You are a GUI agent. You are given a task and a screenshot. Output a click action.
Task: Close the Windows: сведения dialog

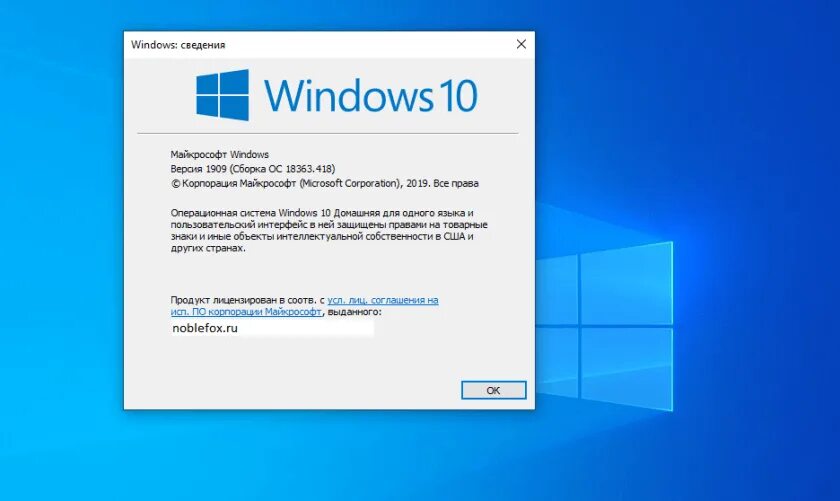(x=521, y=44)
